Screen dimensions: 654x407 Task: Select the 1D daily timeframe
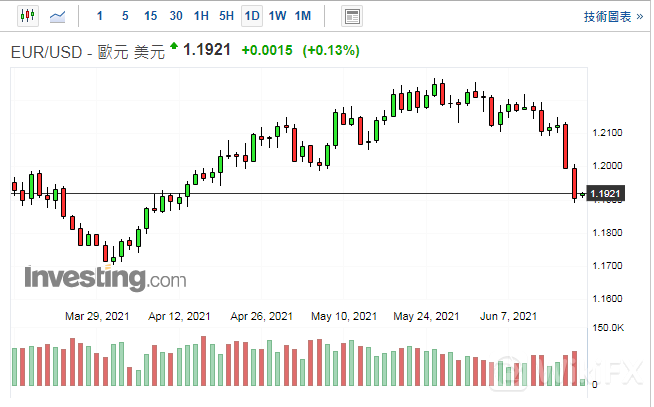click(x=252, y=16)
